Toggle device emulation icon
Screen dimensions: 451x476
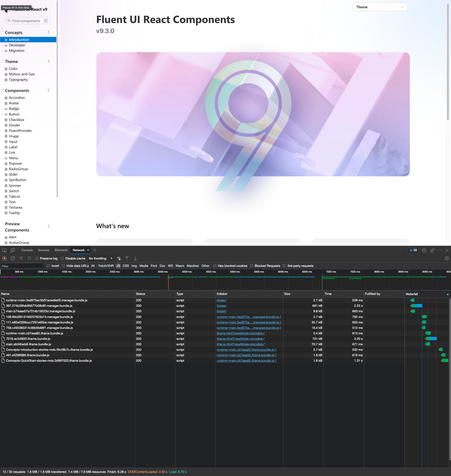[x=13, y=250]
